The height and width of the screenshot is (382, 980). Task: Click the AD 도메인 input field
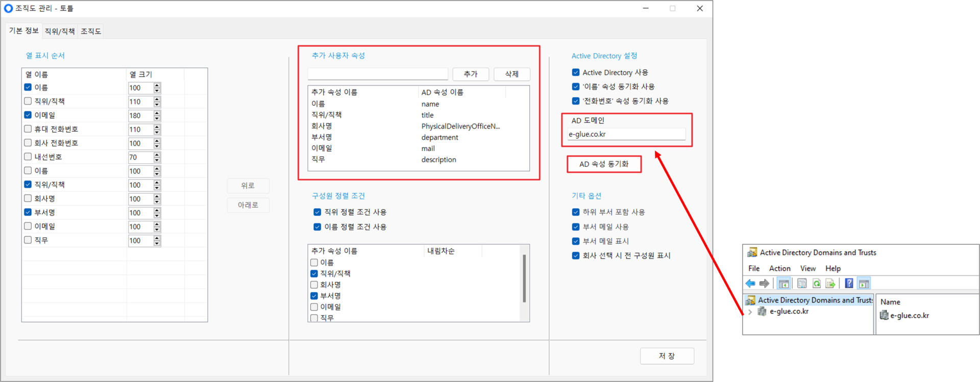click(626, 134)
